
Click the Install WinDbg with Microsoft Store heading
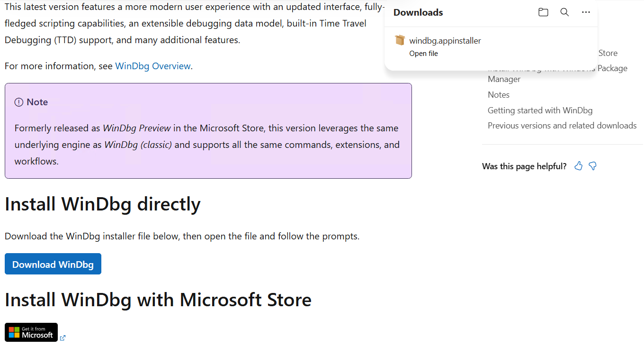coord(158,300)
